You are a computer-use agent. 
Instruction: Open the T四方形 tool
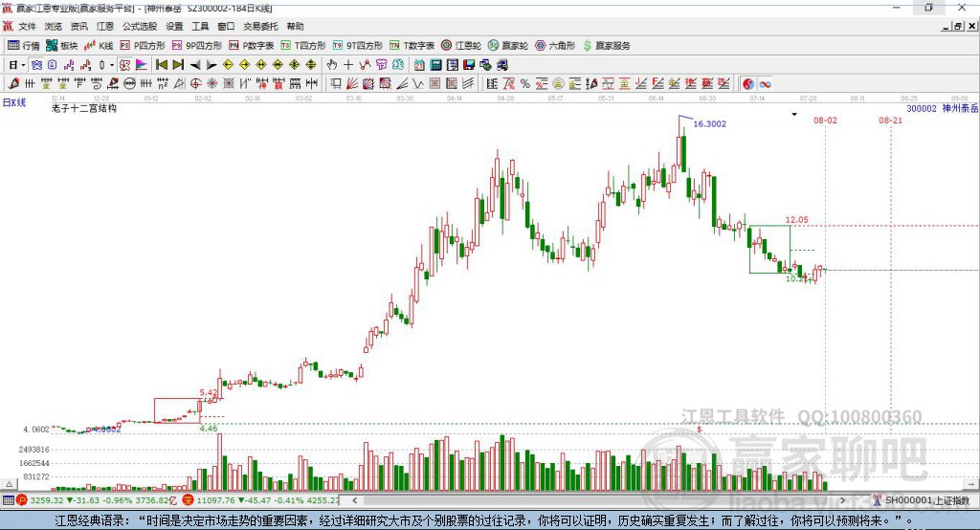coord(303,46)
